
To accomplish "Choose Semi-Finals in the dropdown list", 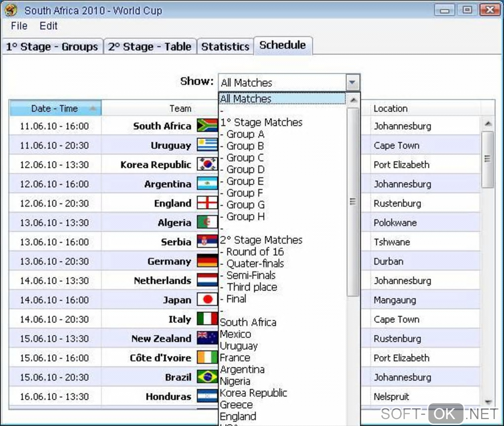I will tap(251, 275).
